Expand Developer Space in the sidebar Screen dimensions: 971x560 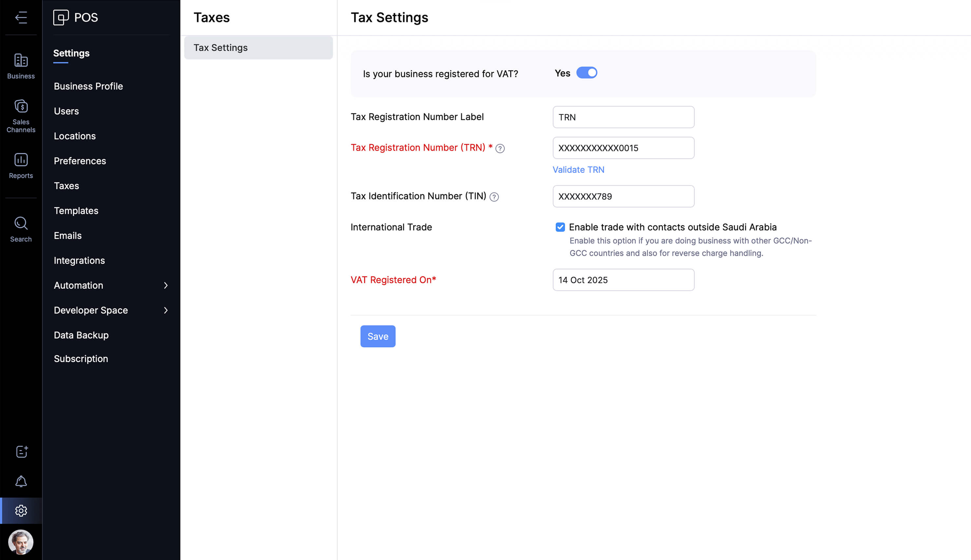[110, 310]
